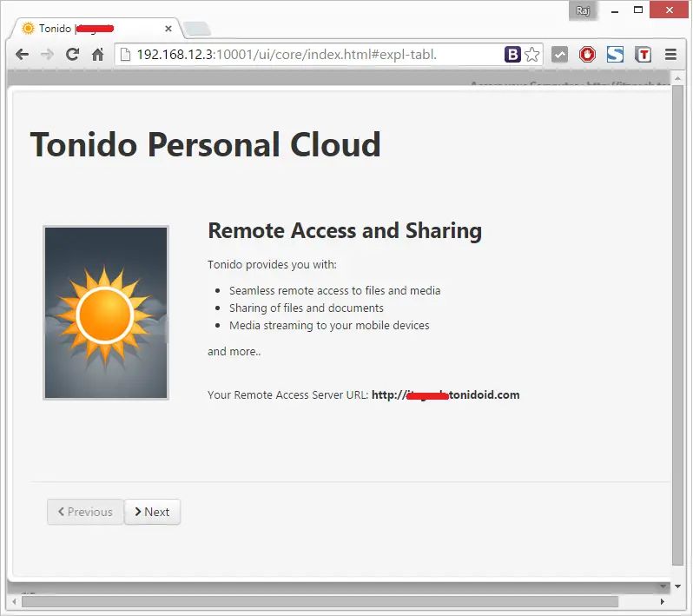Click the scroll down arrow
This screenshot has height=616, width=693.
[x=677, y=586]
